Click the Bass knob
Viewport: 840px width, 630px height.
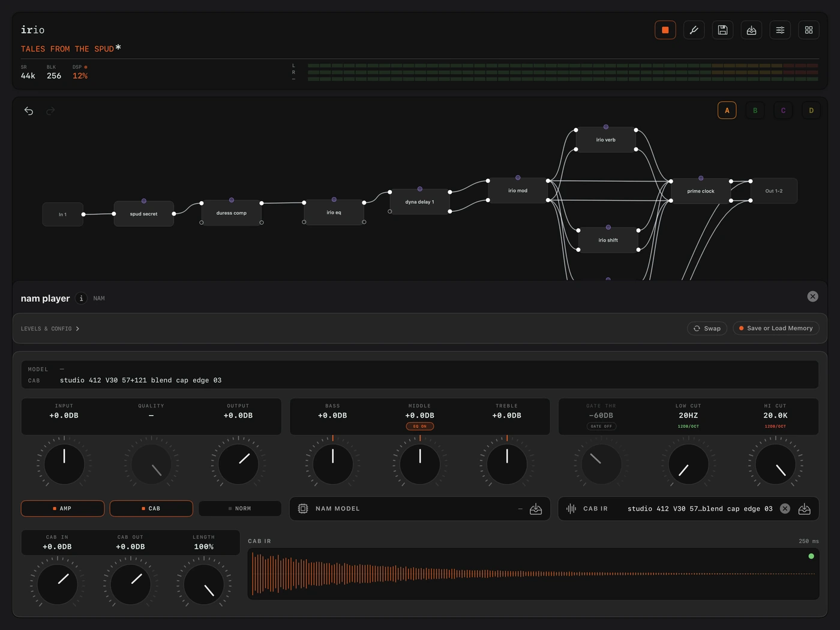[333, 464]
